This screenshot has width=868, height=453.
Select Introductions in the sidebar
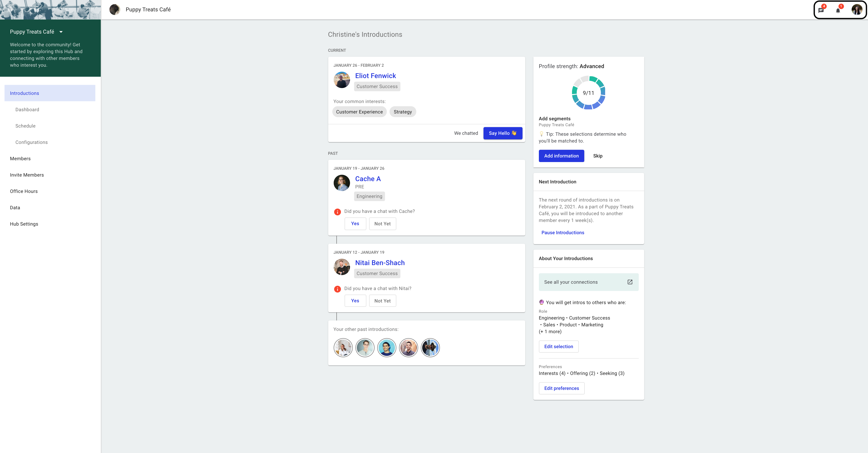point(50,93)
